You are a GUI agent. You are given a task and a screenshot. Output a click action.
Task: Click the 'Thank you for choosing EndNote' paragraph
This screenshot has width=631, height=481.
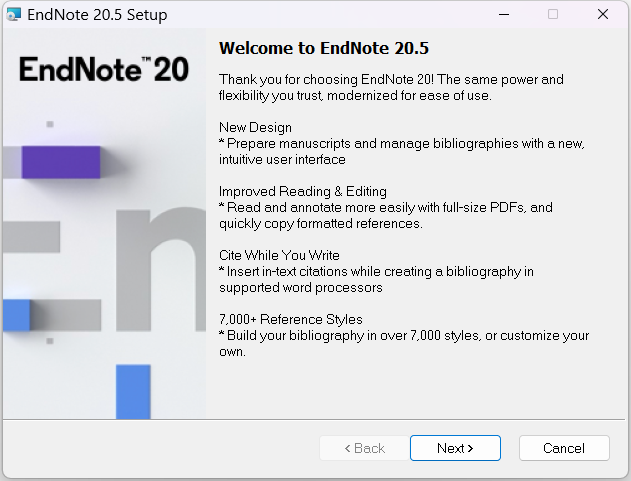(391, 87)
